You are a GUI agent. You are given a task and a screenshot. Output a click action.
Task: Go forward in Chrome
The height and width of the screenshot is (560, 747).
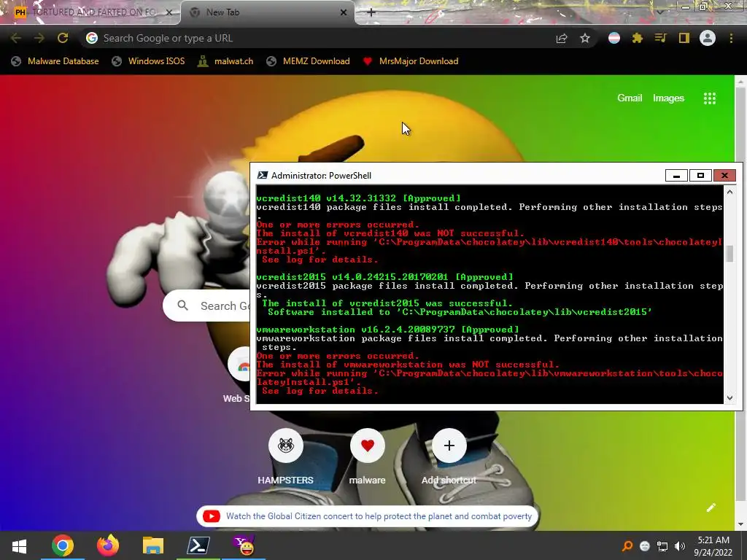(x=39, y=38)
